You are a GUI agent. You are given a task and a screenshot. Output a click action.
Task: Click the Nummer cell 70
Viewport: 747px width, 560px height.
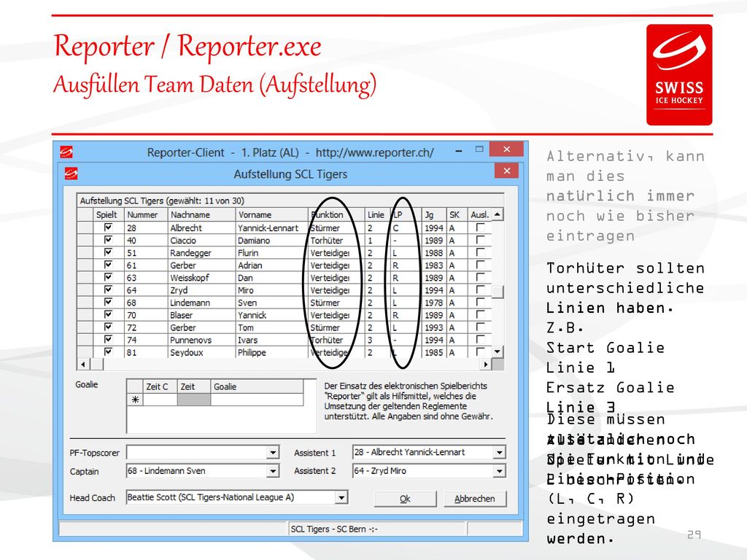[146, 315]
